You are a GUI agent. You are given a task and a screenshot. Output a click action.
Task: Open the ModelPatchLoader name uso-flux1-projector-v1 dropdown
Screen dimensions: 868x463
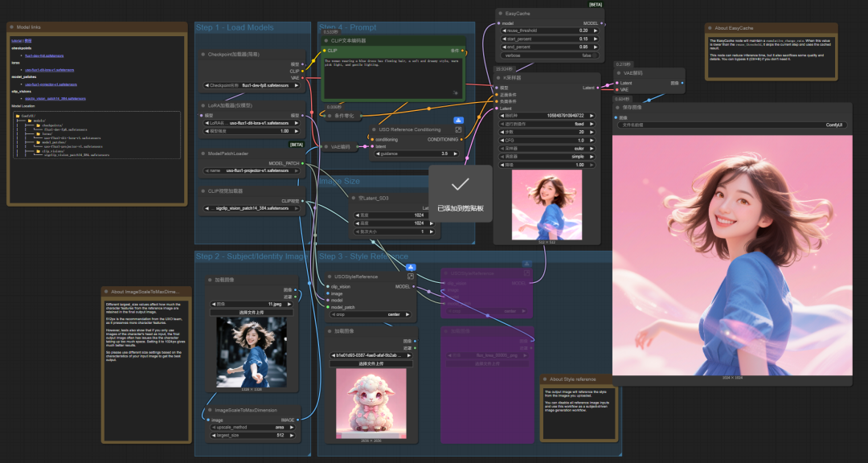click(252, 170)
